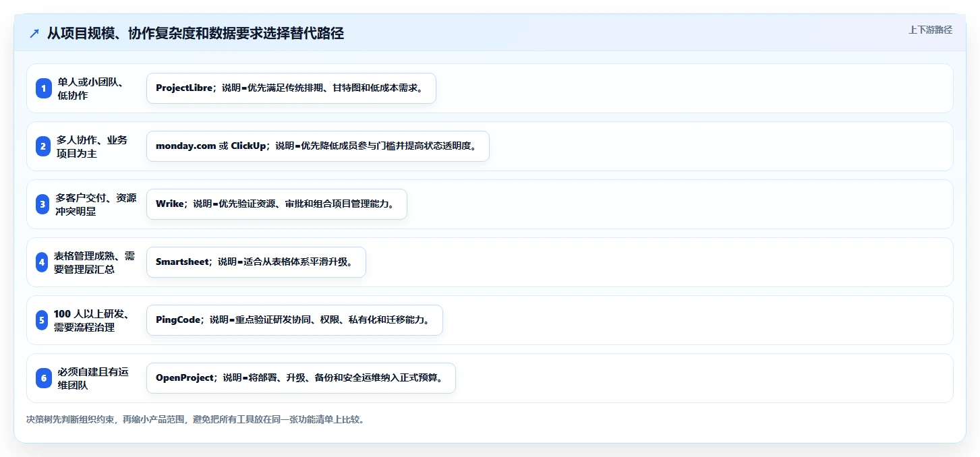Click the number 2 step badge

(x=44, y=146)
